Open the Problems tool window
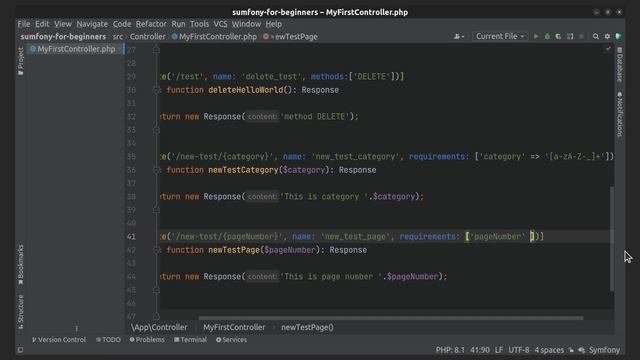The width and height of the screenshot is (640, 360). [147, 340]
